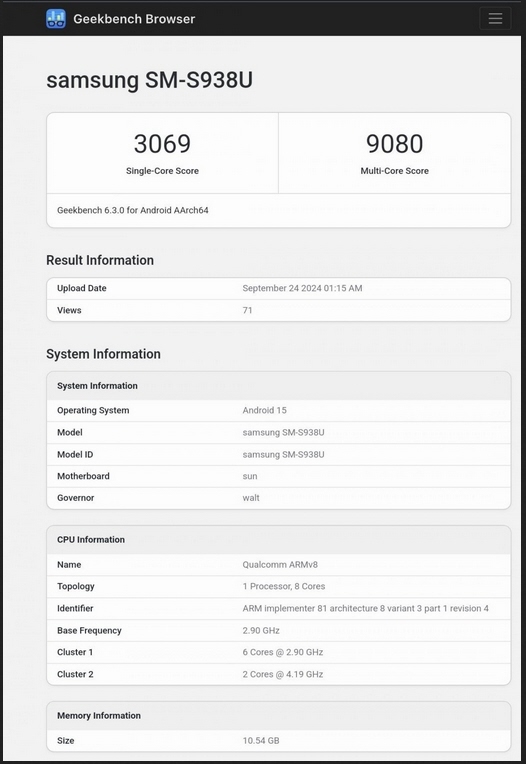Image resolution: width=526 pixels, height=764 pixels.
Task: Select the 2.90 GHz base frequency value
Action: (x=261, y=630)
